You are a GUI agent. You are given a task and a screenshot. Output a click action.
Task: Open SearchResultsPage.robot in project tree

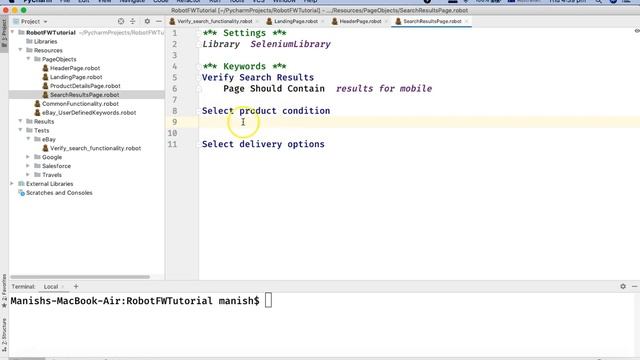(84, 95)
